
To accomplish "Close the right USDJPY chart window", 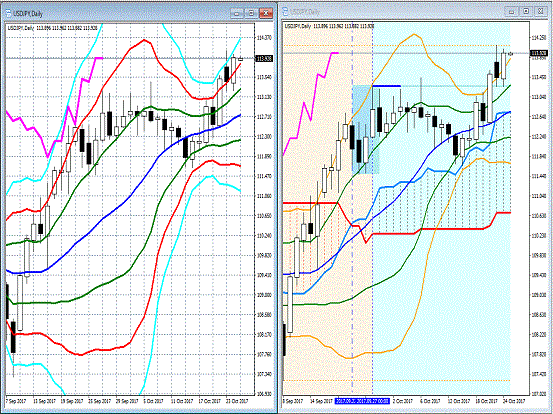I will (540, 11).
